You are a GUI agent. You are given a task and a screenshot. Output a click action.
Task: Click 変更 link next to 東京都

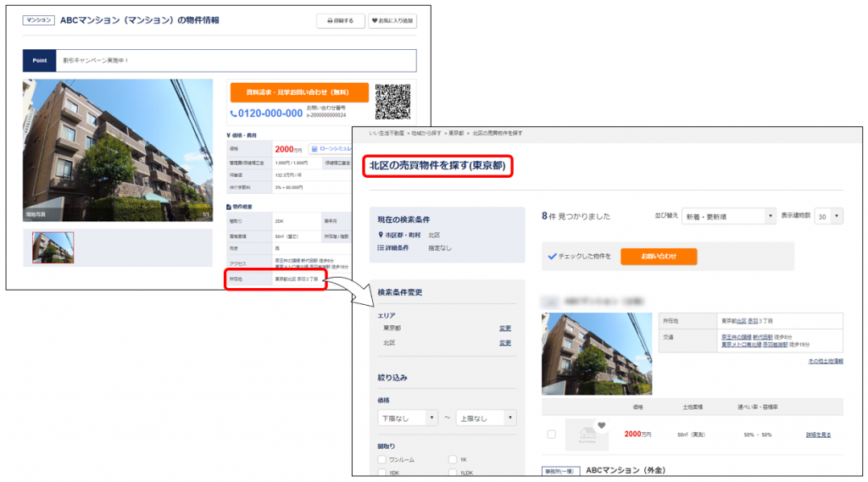point(505,327)
